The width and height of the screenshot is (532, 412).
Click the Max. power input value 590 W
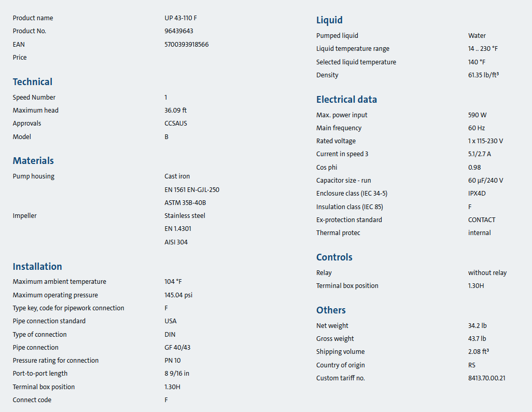coord(478,115)
